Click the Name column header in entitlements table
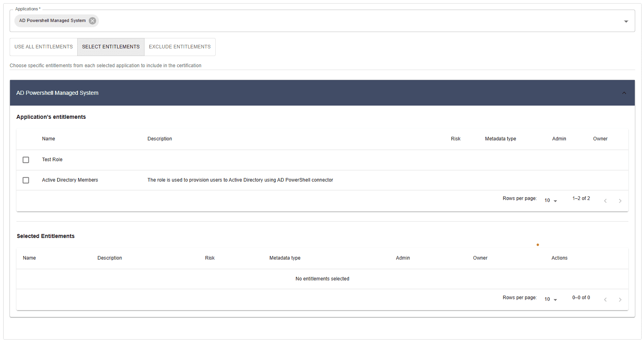Image resolution: width=644 pixels, height=342 pixels. [x=48, y=139]
